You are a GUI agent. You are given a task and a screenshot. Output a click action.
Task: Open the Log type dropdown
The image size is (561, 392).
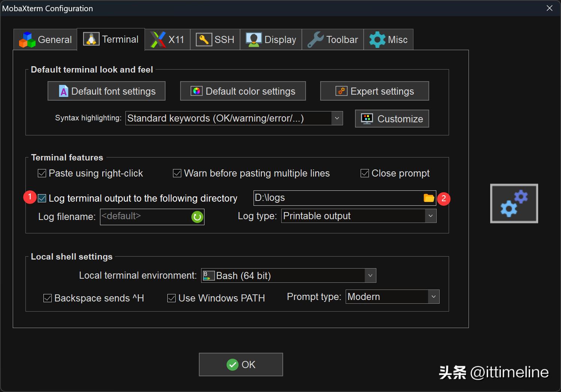[x=430, y=216]
